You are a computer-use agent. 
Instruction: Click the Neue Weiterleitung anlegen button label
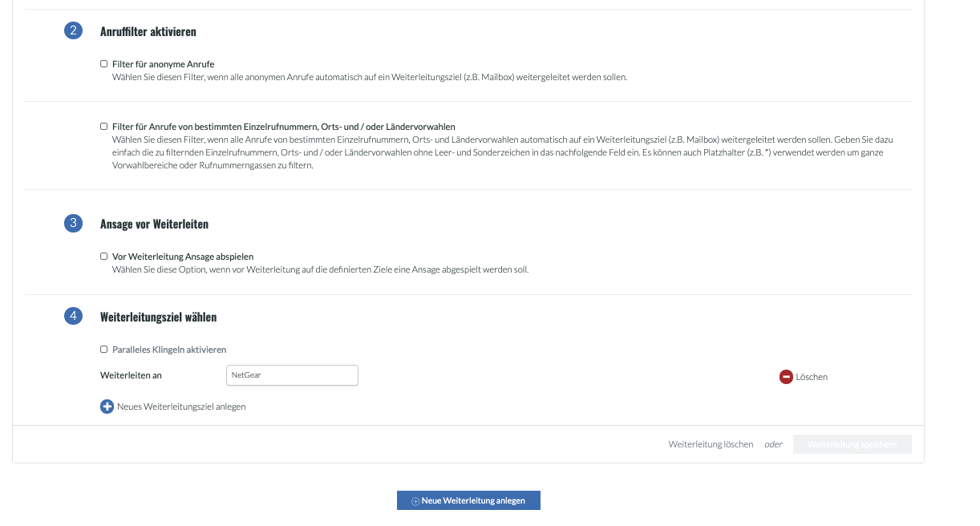click(473, 501)
